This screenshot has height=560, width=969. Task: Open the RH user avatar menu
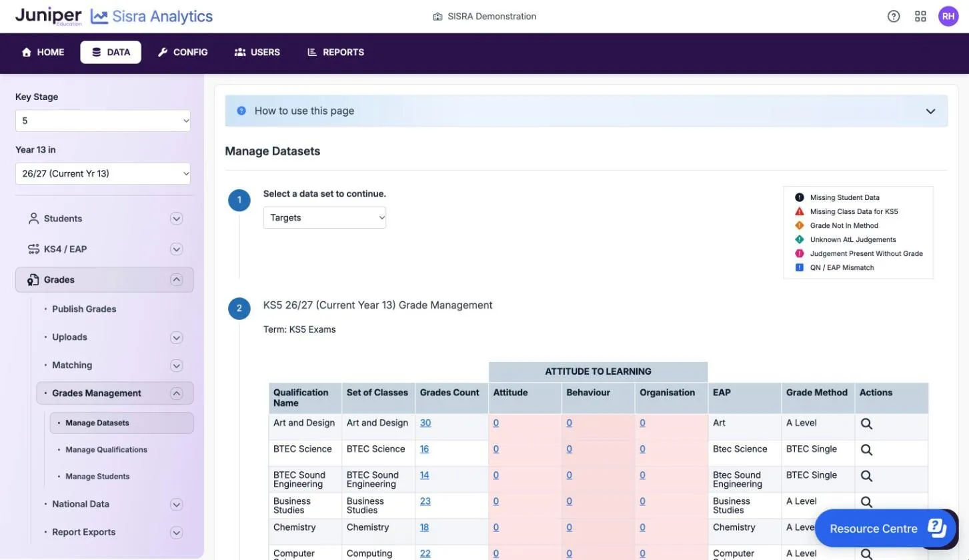point(948,17)
